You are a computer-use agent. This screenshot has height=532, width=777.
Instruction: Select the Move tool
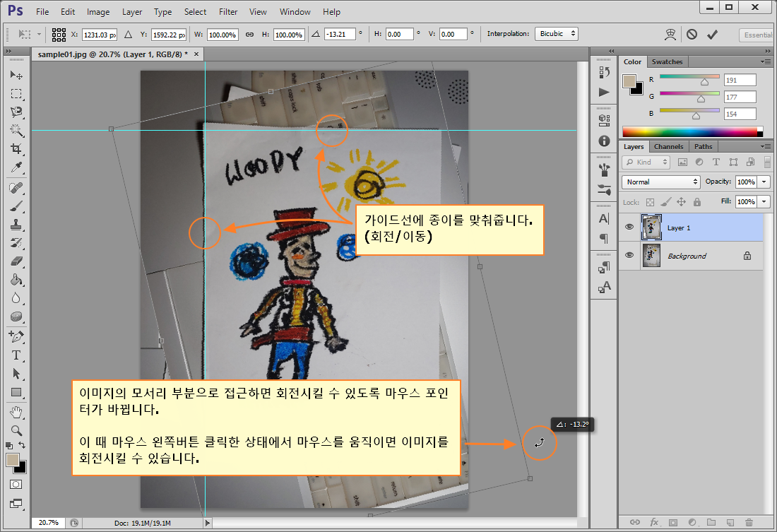pos(16,75)
